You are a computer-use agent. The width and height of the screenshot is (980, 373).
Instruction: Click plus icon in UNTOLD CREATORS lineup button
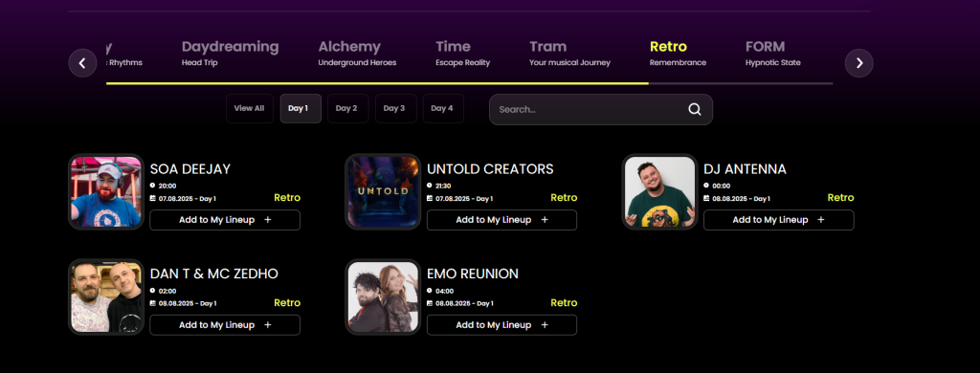[x=545, y=220]
